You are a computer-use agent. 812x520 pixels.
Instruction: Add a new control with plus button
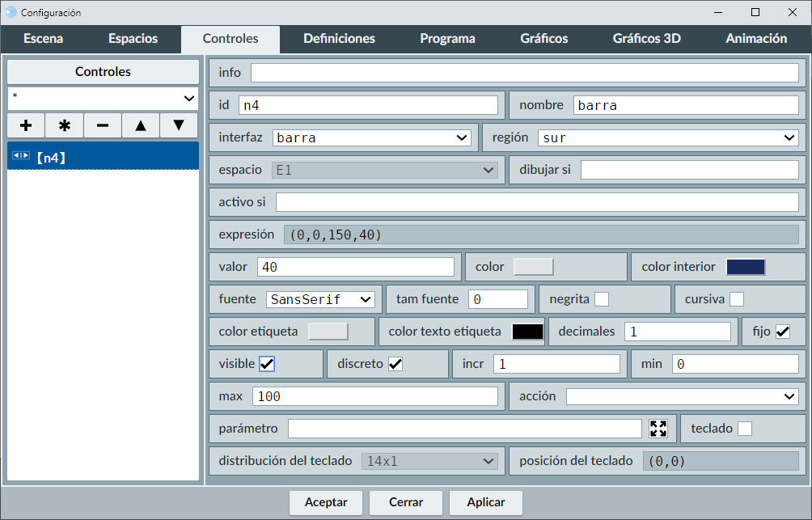tap(26, 125)
